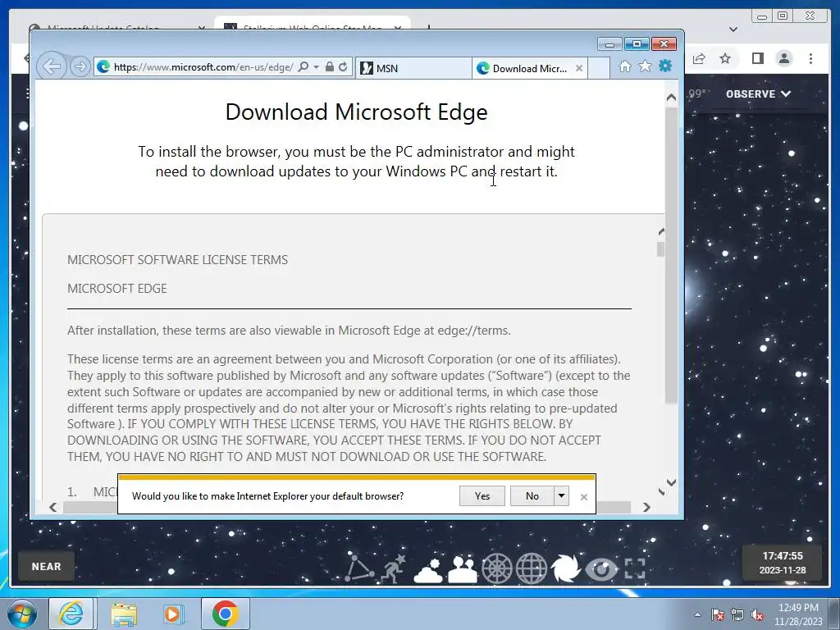This screenshot has width=840, height=630.
Task: Open Action Center flag icon
Action: pyautogui.click(x=718, y=615)
